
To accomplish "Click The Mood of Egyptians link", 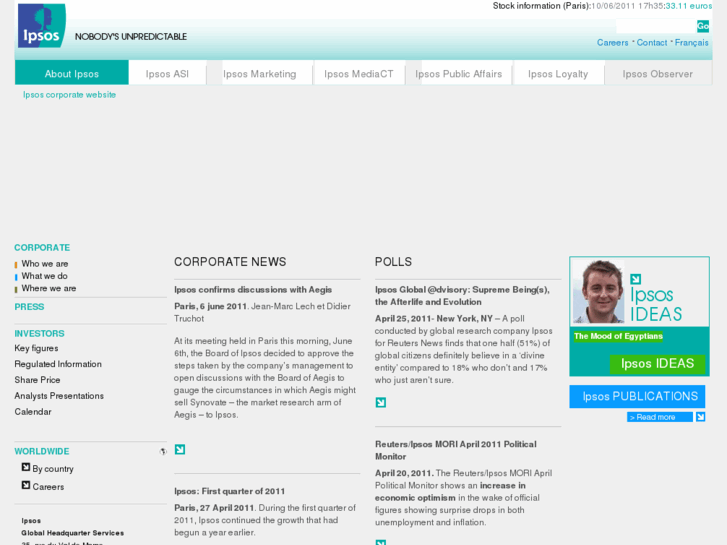I will (x=618, y=336).
